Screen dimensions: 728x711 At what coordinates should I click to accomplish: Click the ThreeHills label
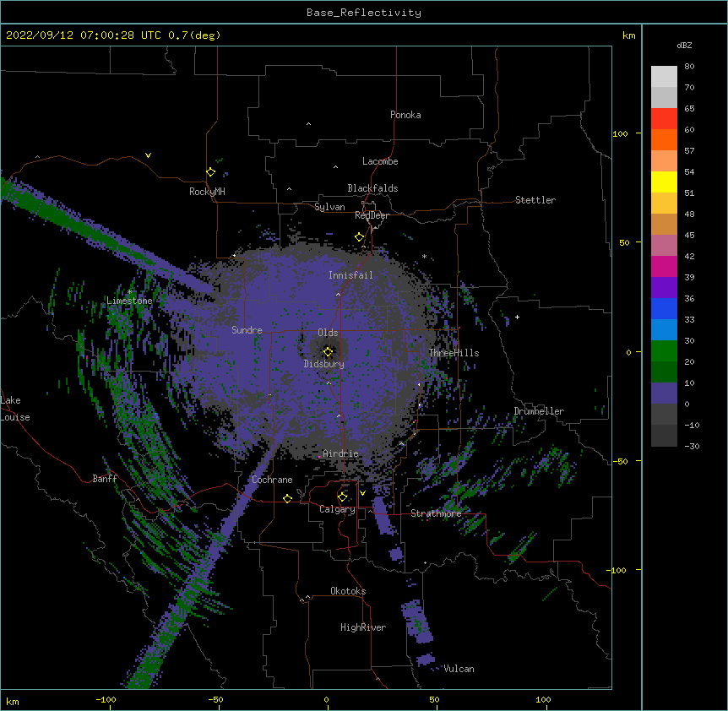click(x=454, y=353)
